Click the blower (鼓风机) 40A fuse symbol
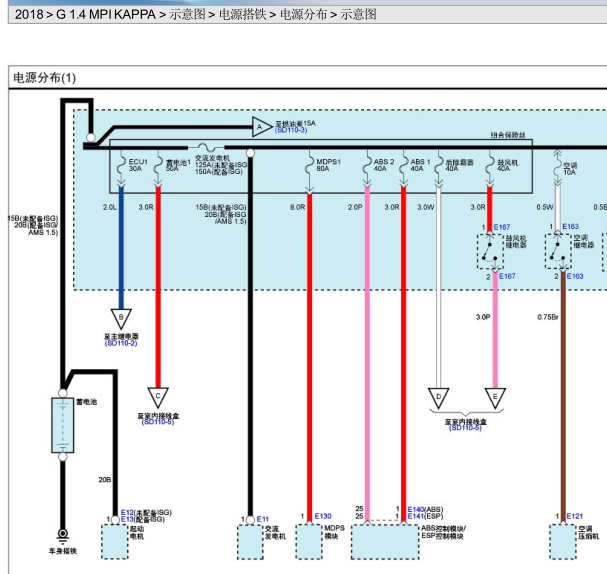 coord(490,167)
